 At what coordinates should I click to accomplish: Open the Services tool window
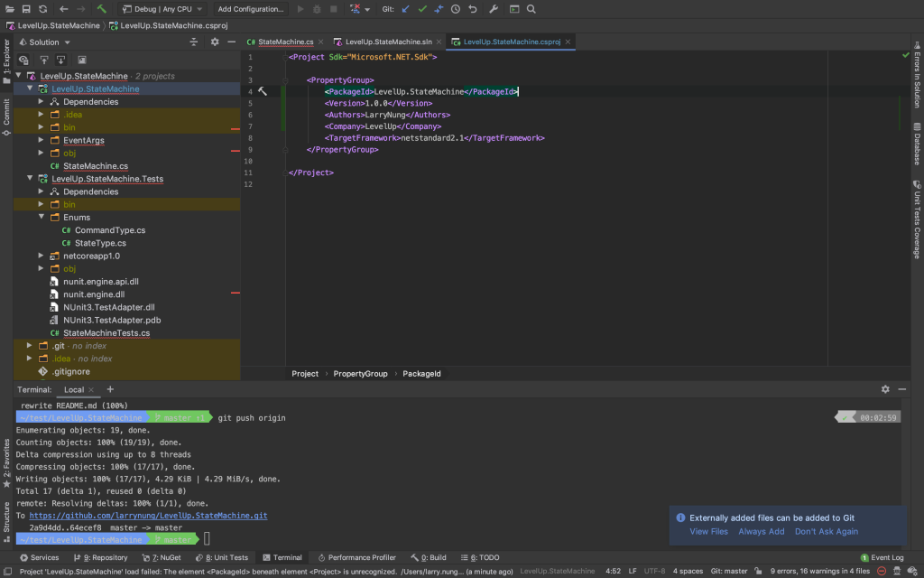coord(40,557)
